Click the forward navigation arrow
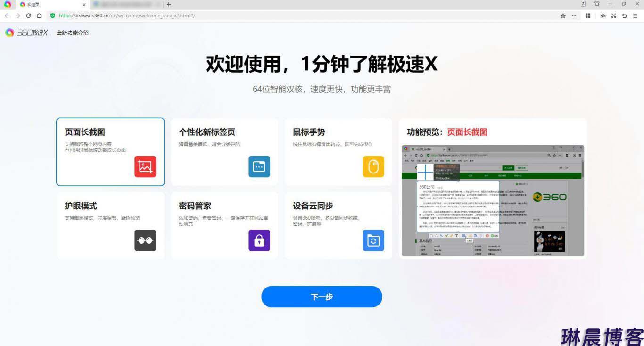644x346 pixels. (17, 16)
